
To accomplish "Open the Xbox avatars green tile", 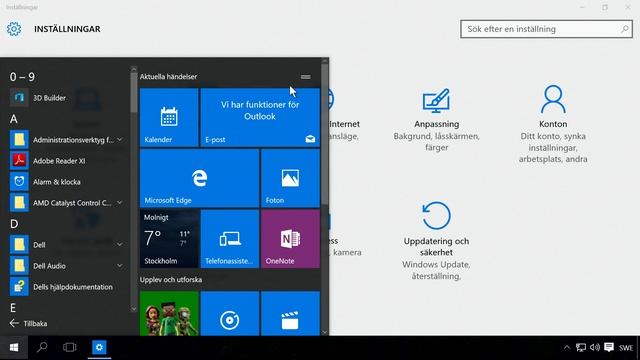I will [169, 313].
